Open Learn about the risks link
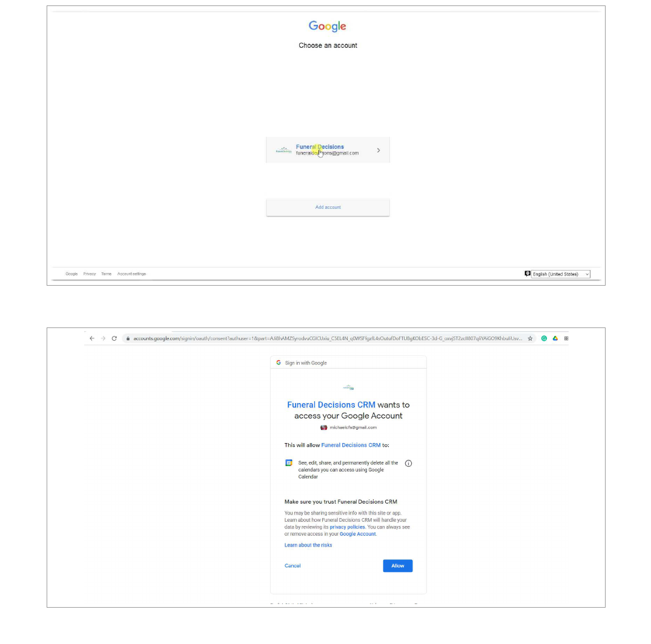This screenshot has height=644, width=651. [x=308, y=545]
